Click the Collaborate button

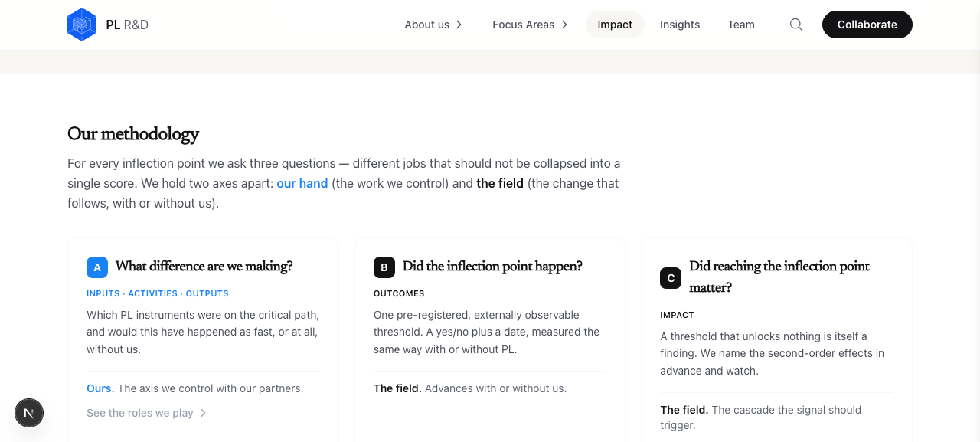[x=867, y=25]
